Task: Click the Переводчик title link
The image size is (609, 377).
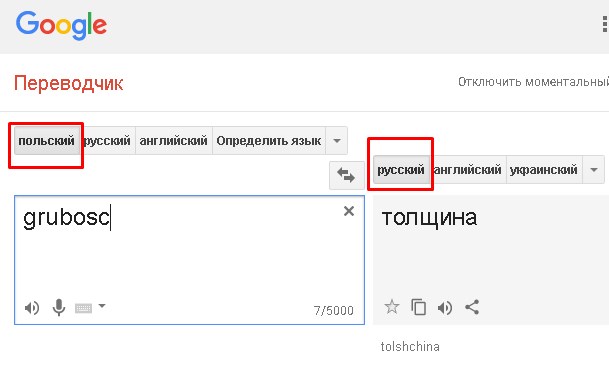Action: (x=69, y=83)
